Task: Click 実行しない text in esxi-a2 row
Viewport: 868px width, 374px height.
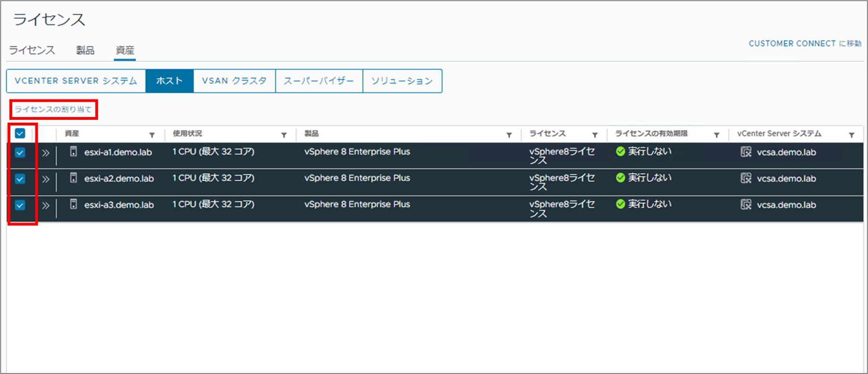Action: coord(650,178)
